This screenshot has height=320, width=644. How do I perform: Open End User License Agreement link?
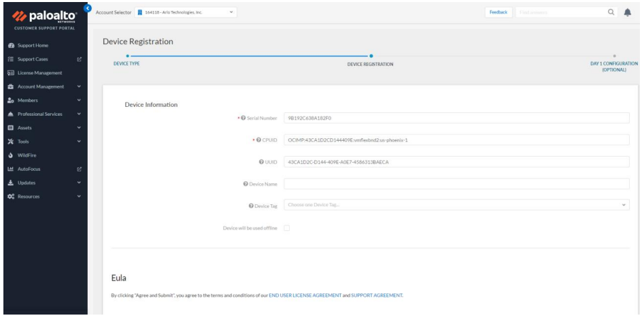click(305, 295)
